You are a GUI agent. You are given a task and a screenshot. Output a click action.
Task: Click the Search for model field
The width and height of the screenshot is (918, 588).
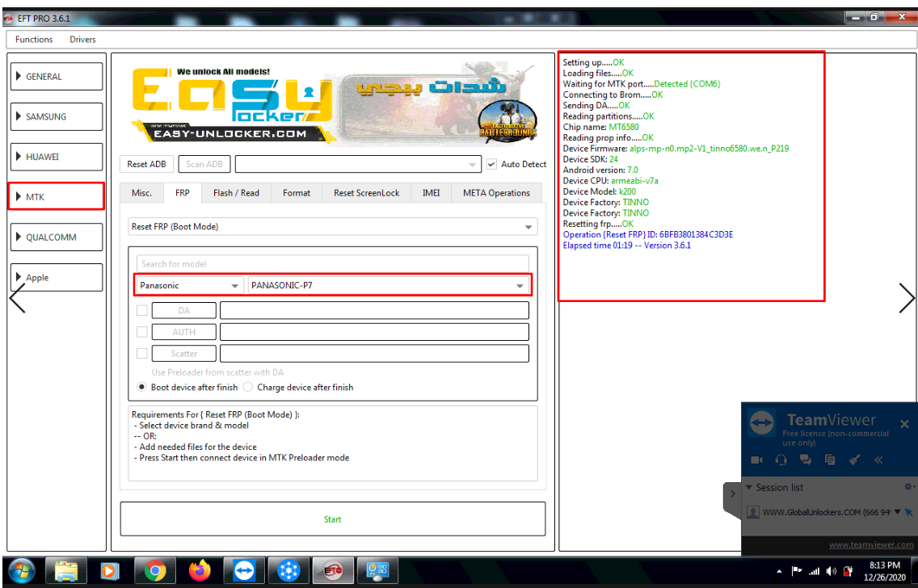tap(333, 264)
